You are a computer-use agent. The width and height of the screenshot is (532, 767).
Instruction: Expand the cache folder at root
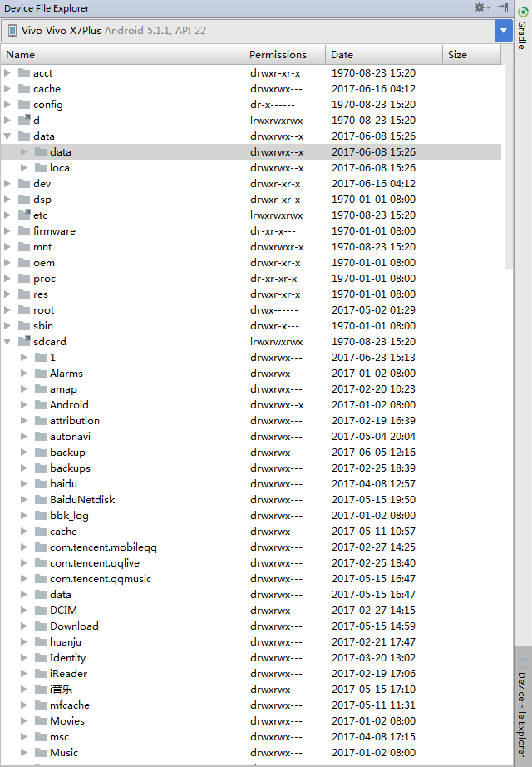[x=7, y=88]
